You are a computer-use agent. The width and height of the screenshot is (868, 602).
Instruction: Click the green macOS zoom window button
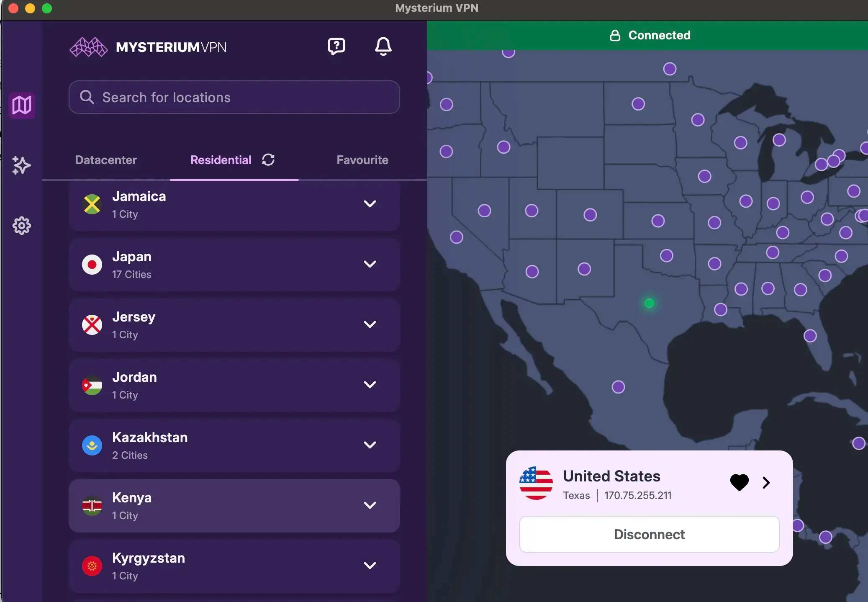point(47,8)
